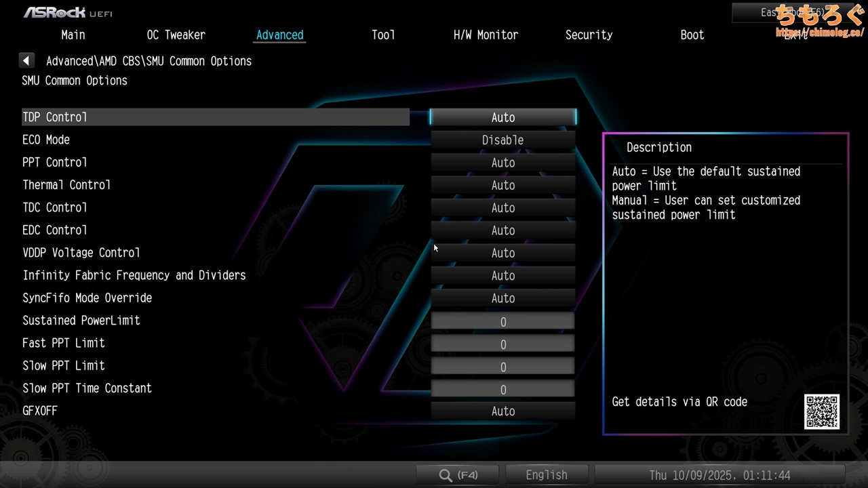The width and height of the screenshot is (868, 488).
Task: Click the QR code in Description panel
Action: (x=822, y=411)
